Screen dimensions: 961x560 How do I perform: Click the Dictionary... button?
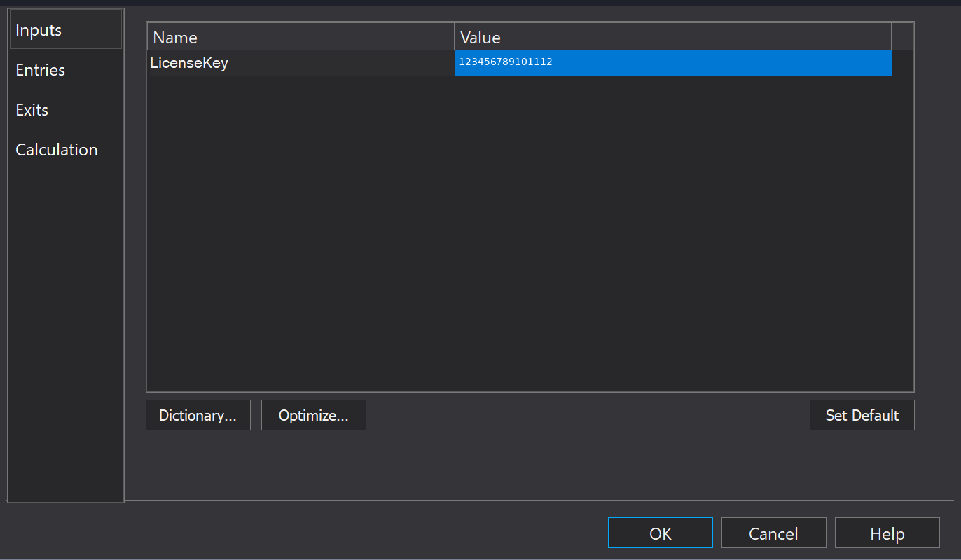click(198, 415)
